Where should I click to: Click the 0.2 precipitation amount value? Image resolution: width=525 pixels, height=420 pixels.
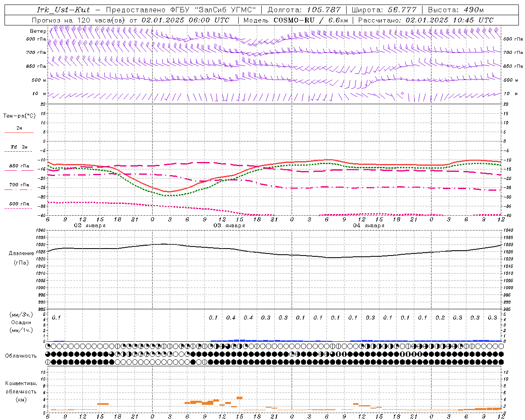(440, 318)
